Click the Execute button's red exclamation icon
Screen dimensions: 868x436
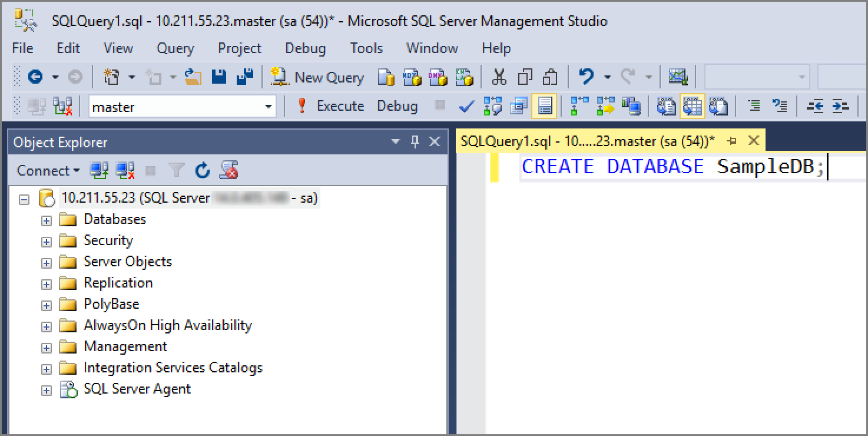(303, 106)
